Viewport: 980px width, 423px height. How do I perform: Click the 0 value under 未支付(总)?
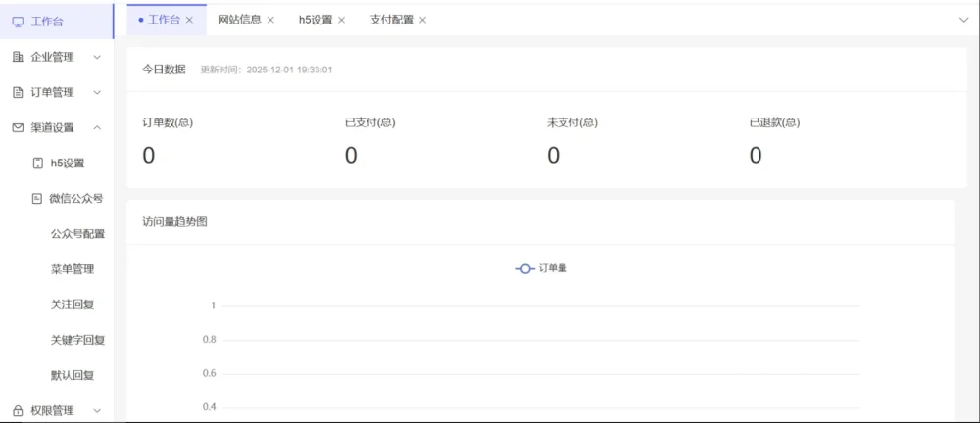(553, 155)
